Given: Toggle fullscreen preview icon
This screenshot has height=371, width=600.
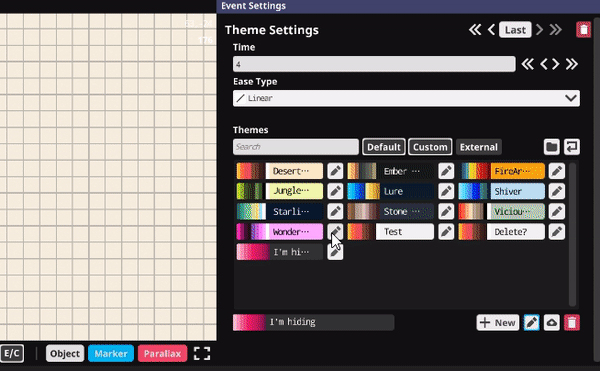Looking at the screenshot, I should (x=202, y=353).
